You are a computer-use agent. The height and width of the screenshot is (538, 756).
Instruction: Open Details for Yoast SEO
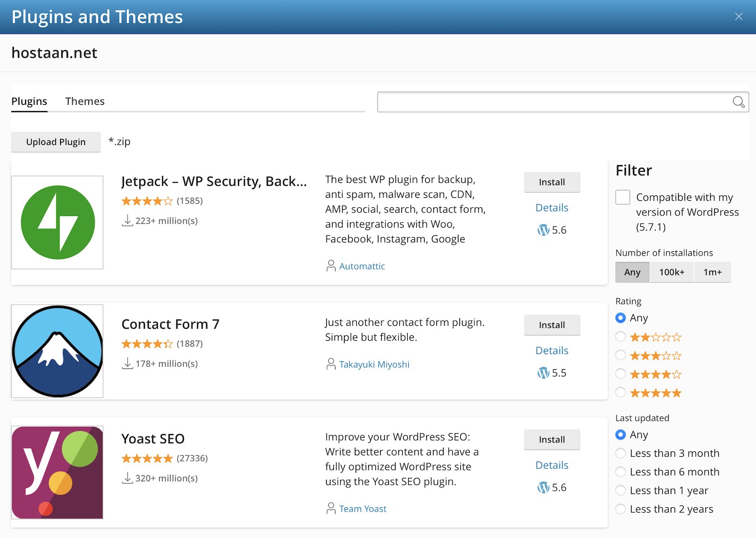552,465
